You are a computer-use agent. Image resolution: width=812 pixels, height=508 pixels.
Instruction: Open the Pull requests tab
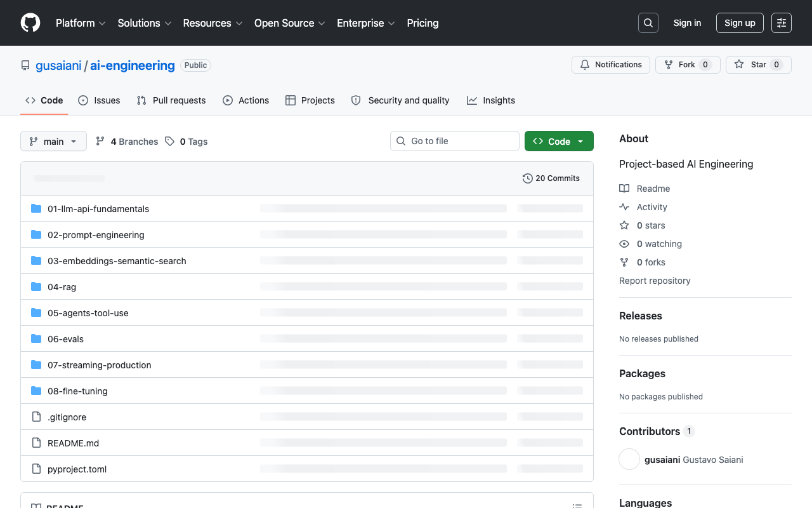[x=171, y=100]
